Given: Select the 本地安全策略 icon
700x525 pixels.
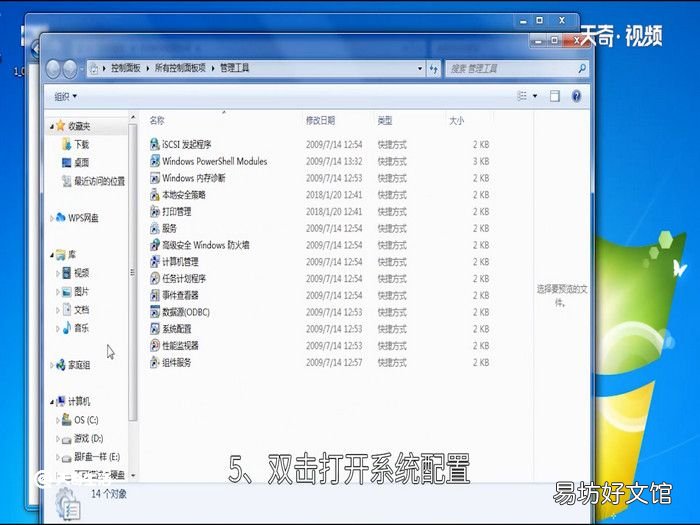Looking at the screenshot, I should pyautogui.click(x=154, y=195).
